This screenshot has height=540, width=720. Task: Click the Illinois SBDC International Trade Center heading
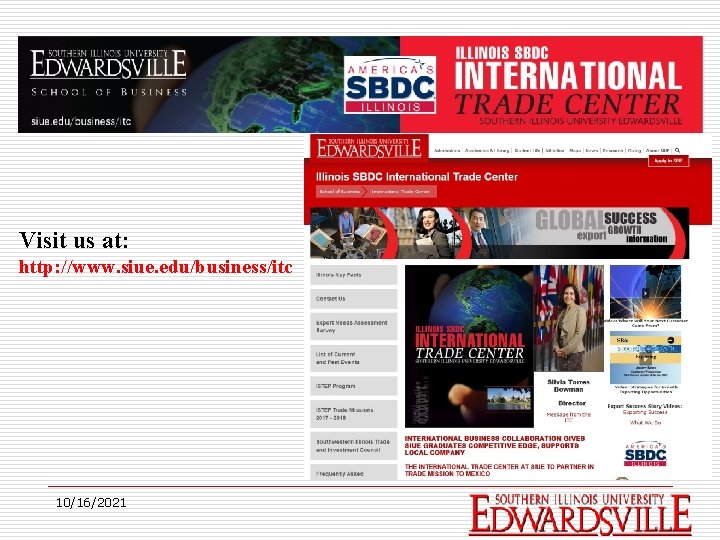417,177
